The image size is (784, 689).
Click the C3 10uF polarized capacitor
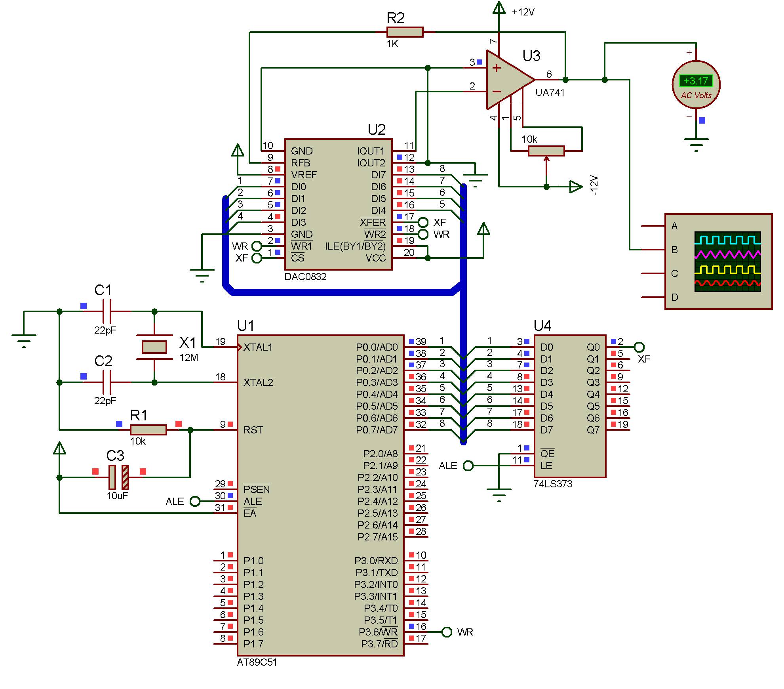[x=119, y=477]
